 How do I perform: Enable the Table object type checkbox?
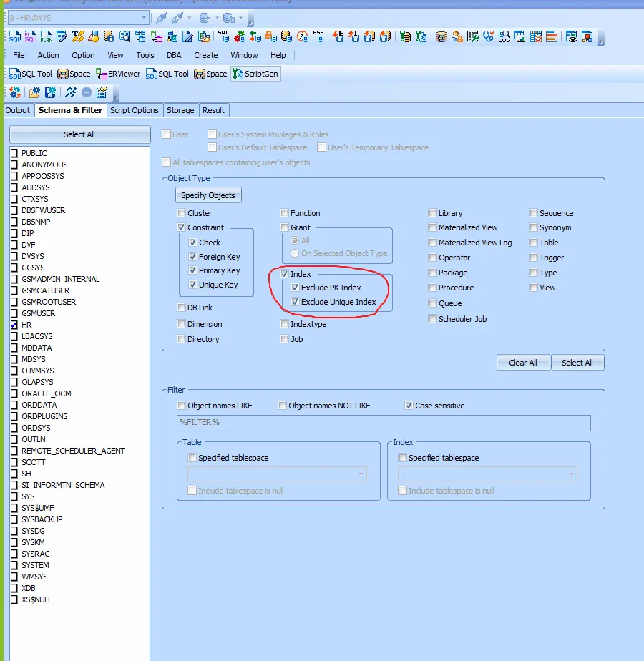(x=534, y=243)
